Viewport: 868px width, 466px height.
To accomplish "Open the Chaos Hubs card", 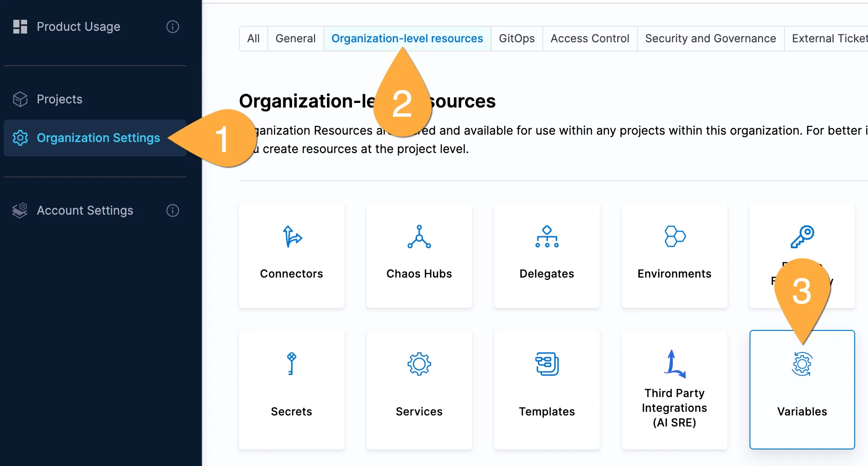I will (x=419, y=256).
